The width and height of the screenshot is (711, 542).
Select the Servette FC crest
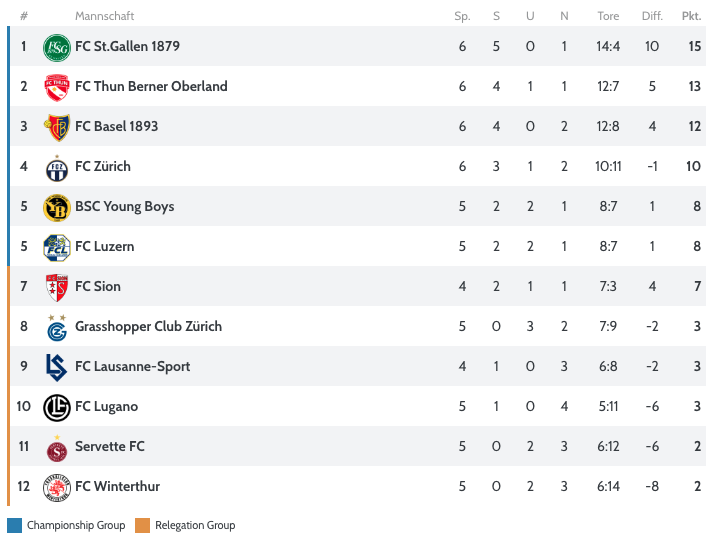pyautogui.click(x=57, y=448)
